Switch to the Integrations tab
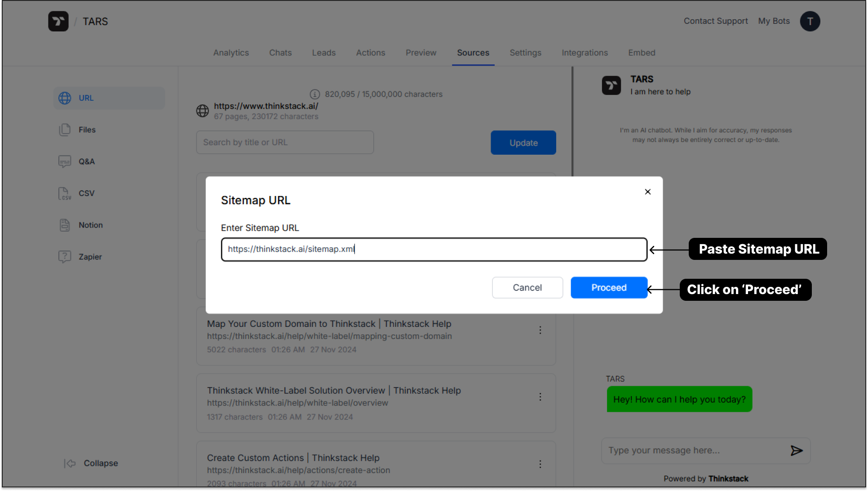Image resolution: width=868 pixels, height=491 pixels. [585, 53]
